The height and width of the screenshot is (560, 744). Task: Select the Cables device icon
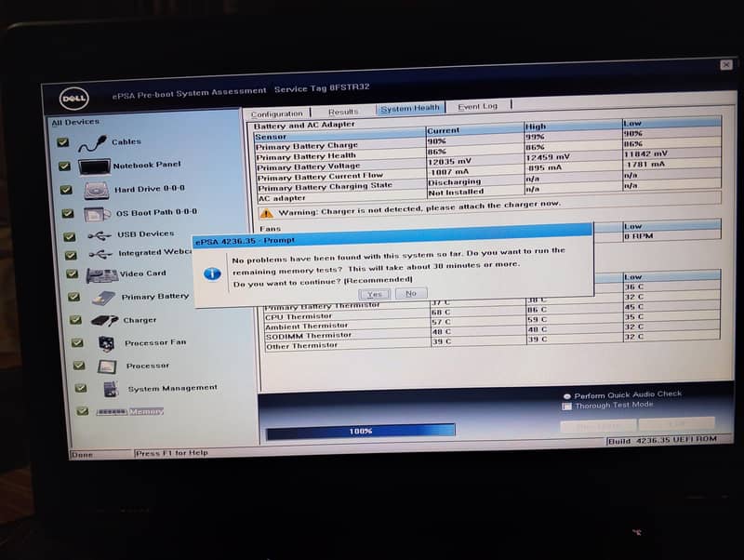click(92, 143)
